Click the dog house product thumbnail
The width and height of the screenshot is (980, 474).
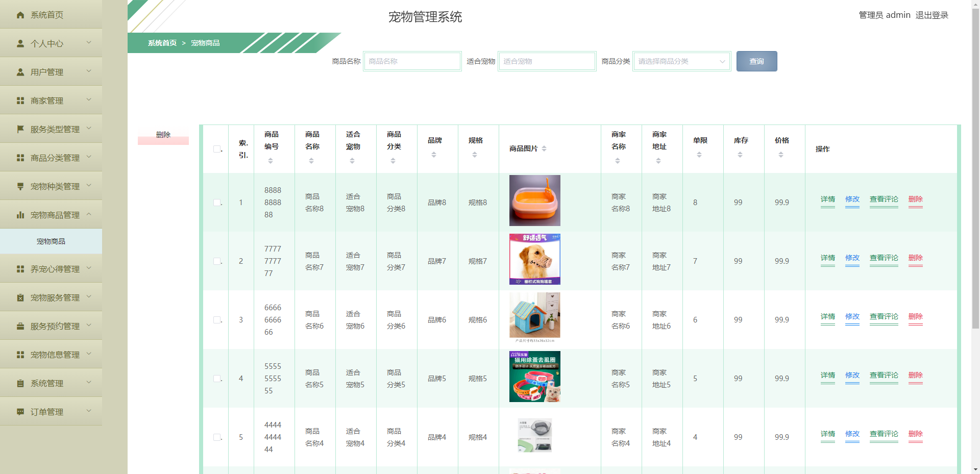(x=534, y=315)
